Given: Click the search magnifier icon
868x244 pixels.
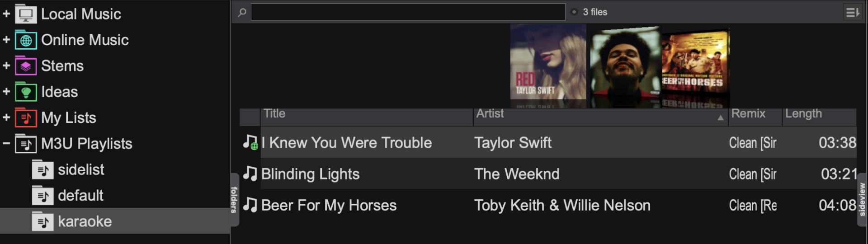Looking at the screenshot, I should coord(242,12).
